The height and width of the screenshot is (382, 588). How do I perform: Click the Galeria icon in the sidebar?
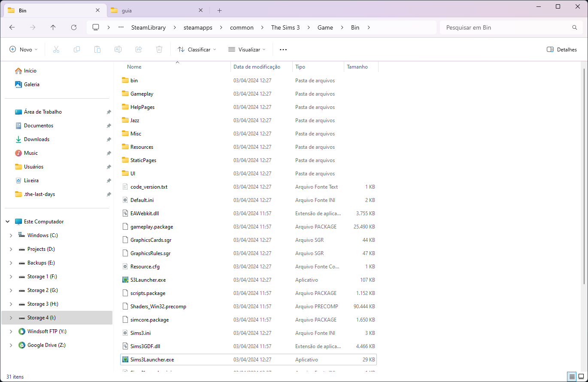(x=18, y=84)
